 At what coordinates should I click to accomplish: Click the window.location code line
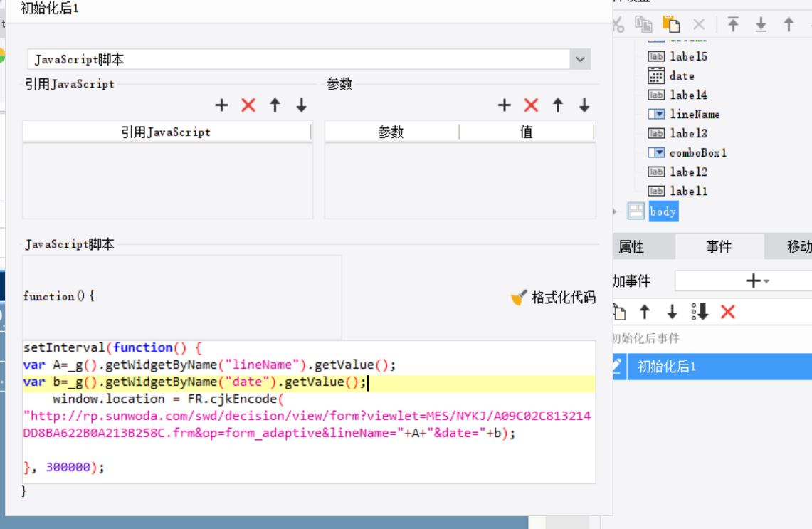[x=168, y=399]
